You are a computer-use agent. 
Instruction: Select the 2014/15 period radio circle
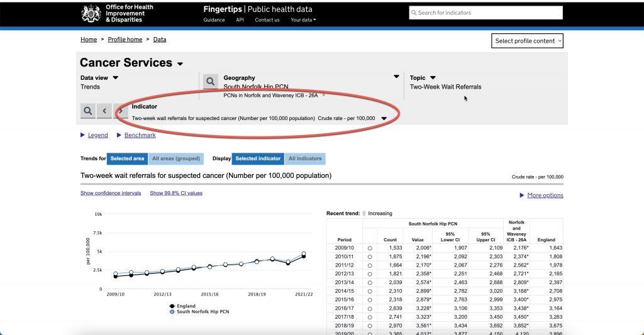[370, 292]
